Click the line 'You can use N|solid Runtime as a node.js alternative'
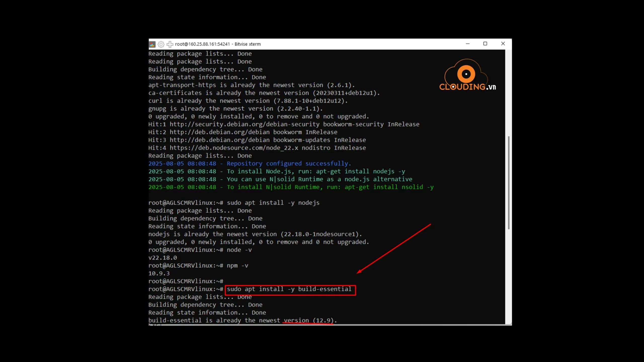Image resolution: width=644 pixels, height=362 pixels. coord(319,179)
